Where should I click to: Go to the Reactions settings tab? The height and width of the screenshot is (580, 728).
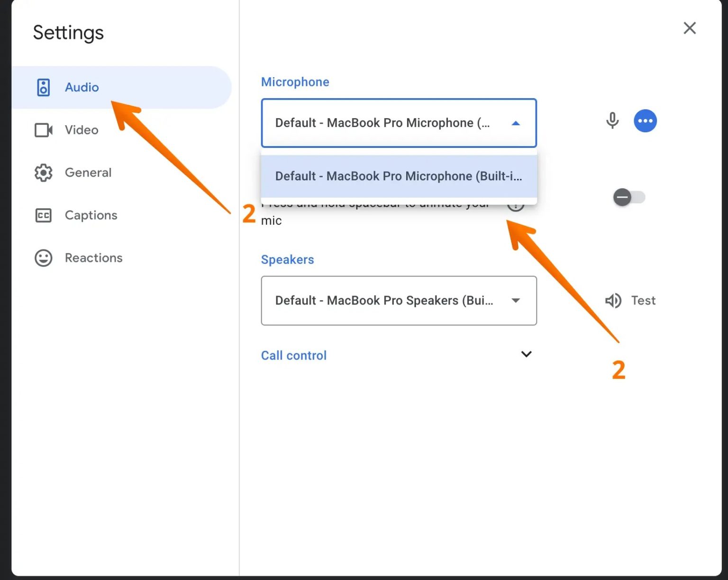tap(93, 258)
